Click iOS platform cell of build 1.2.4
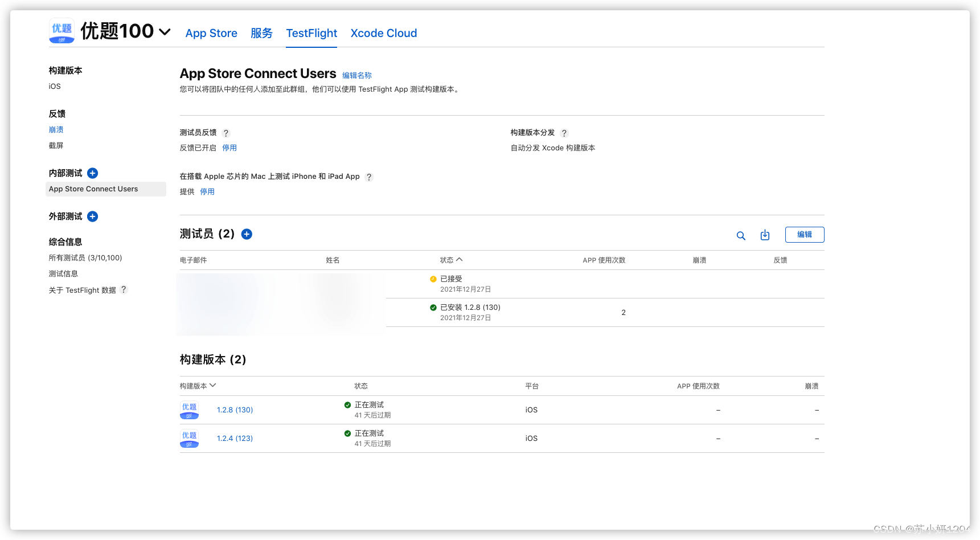 [531, 439]
